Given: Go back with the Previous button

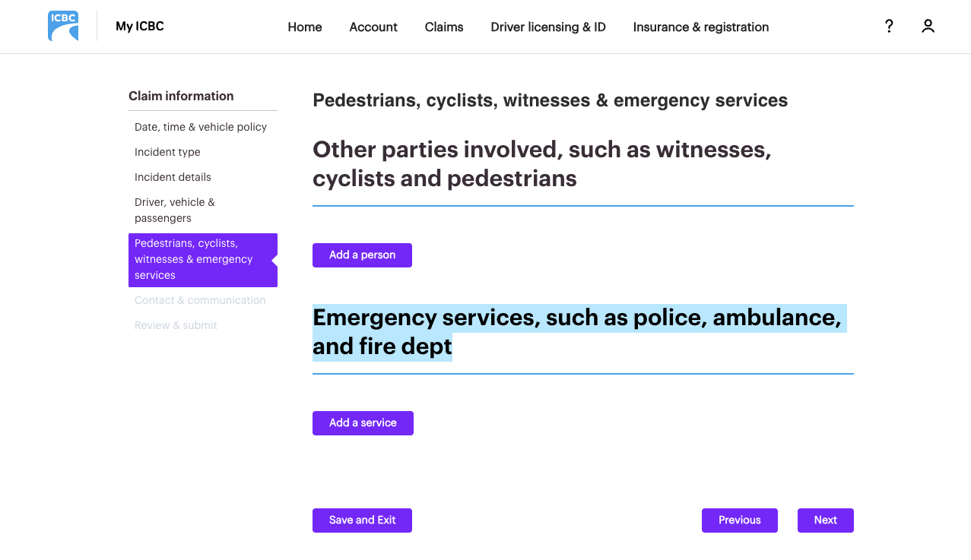Looking at the screenshot, I should 739,520.
